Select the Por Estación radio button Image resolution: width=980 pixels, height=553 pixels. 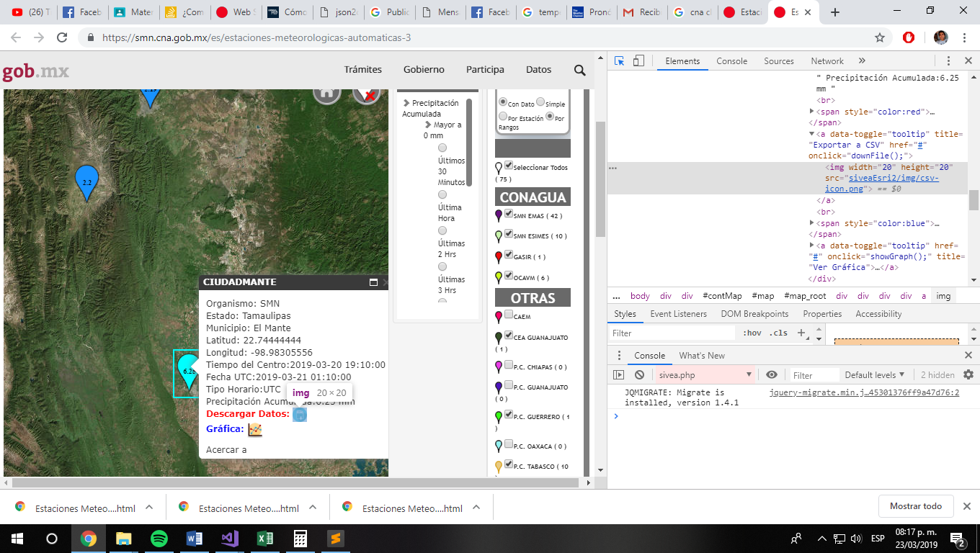click(503, 116)
